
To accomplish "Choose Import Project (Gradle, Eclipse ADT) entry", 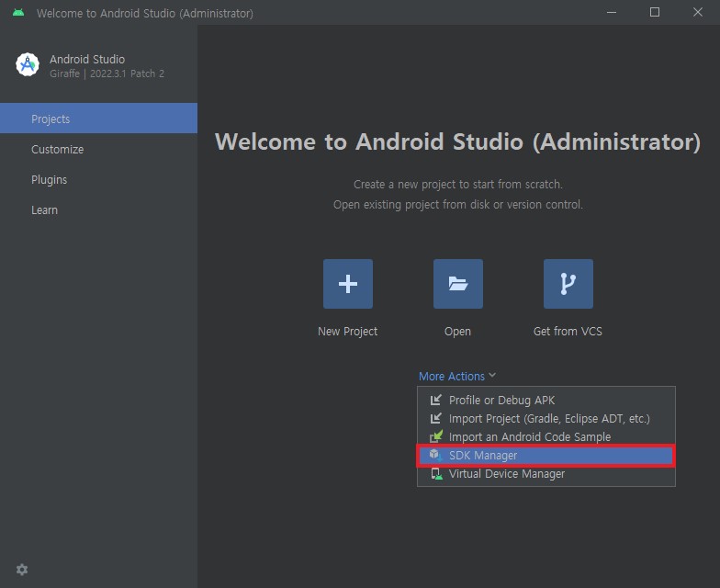I will (546, 419).
